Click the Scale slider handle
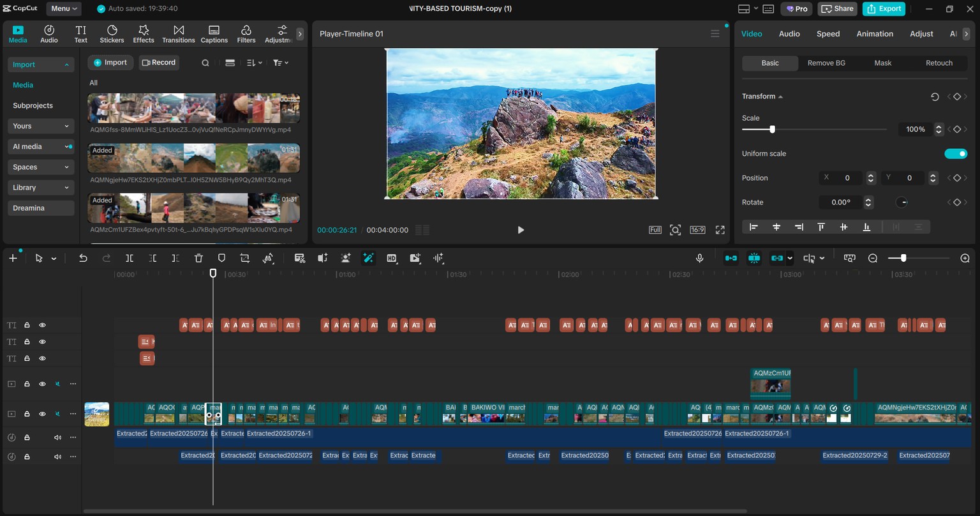This screenshot has width=980, height=516. (x=772, y=129)
